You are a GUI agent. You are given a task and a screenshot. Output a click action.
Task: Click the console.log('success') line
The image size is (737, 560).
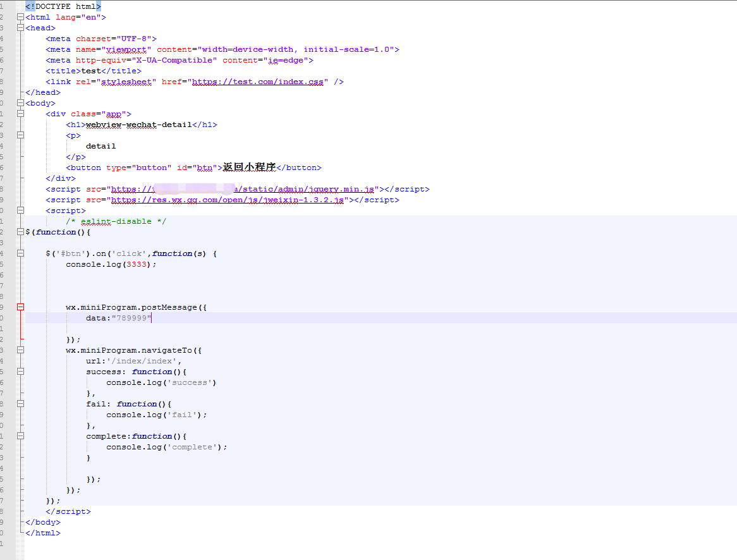pyautogui.click(x=161, y=383)
